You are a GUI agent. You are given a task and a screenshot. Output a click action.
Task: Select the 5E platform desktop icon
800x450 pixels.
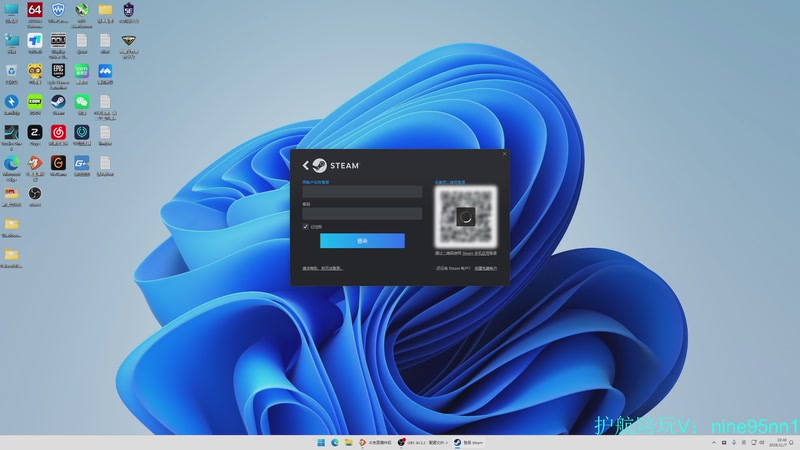129,10
